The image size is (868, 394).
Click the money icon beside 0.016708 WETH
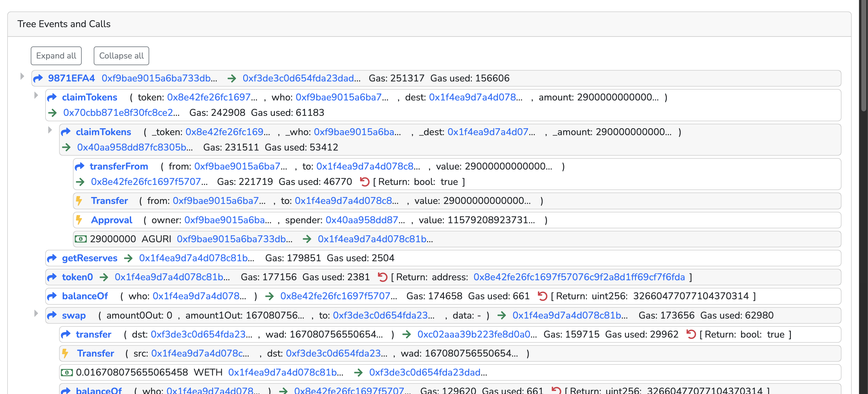pyautogui.click(x=67, y=372)
